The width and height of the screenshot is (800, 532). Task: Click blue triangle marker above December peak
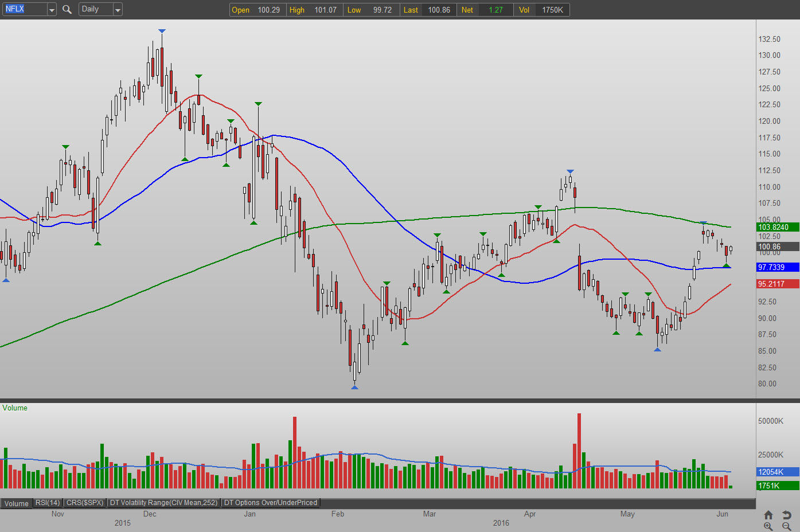tap(162, 31)
